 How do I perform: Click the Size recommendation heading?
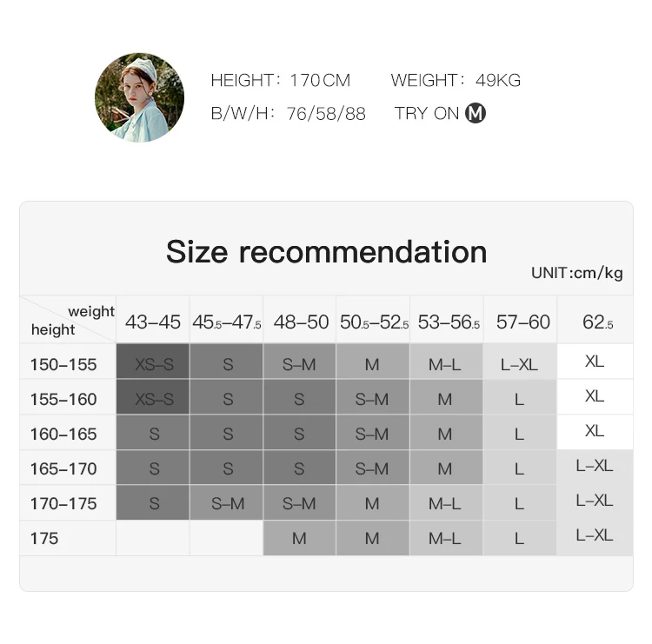326,252
